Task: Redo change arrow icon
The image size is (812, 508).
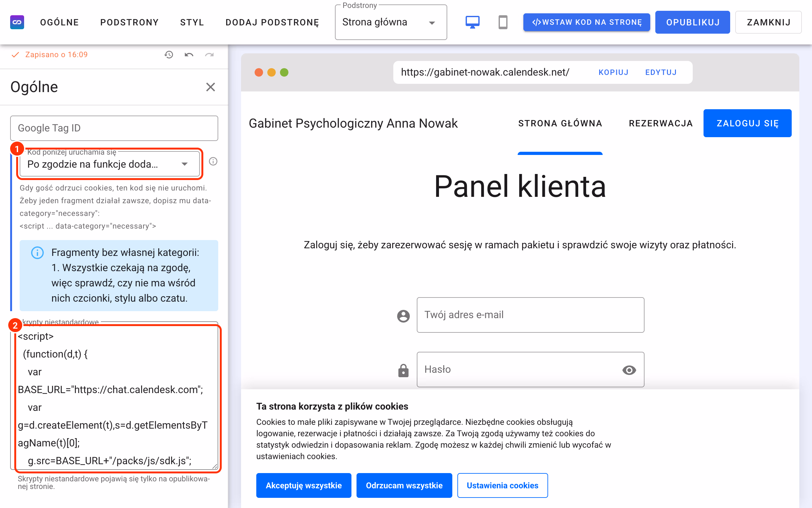Action: [209, 54]
